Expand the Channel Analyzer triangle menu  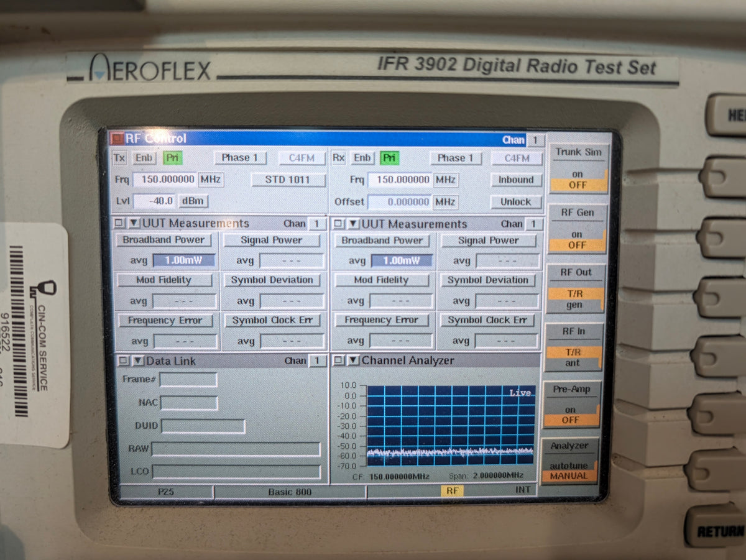point(352,360)
